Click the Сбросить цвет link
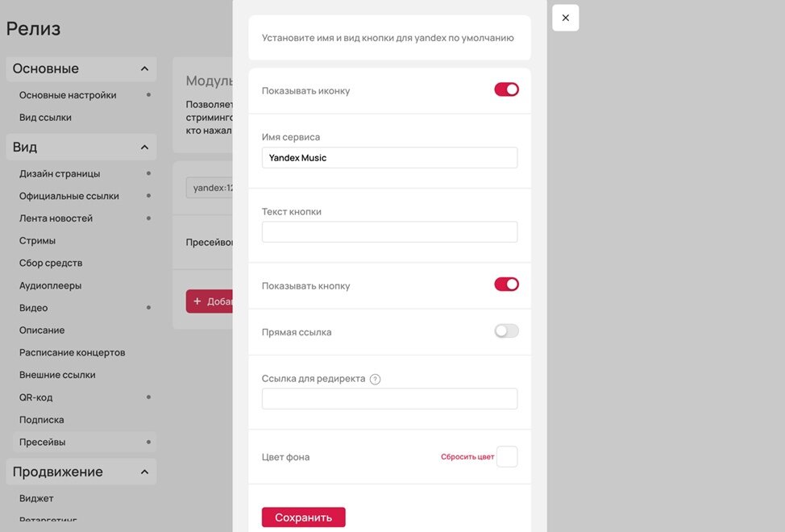The height and width of the screenshot is (532, 785). tap(467, 457)
